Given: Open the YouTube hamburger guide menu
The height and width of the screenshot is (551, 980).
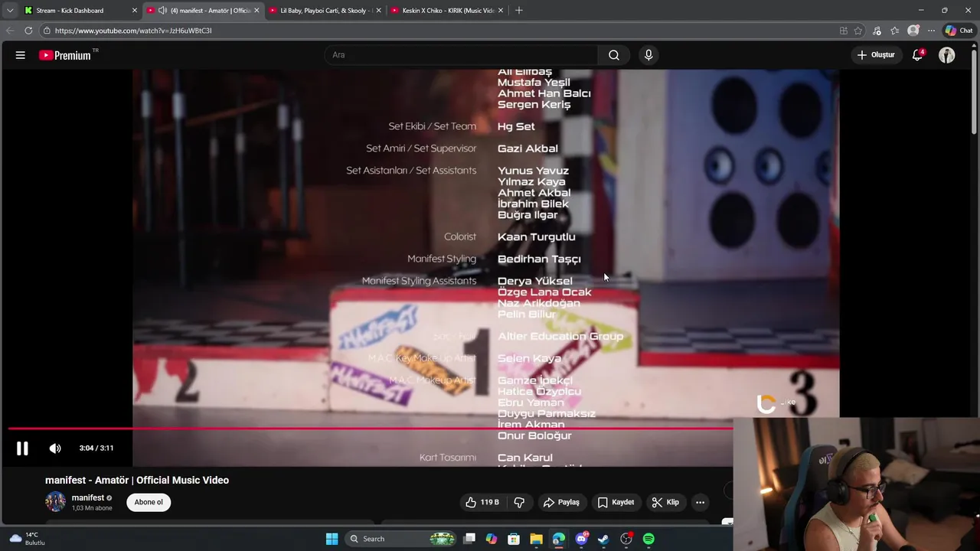Looking at the screenshot, I should pyautogui.click(x=21, y=55).
